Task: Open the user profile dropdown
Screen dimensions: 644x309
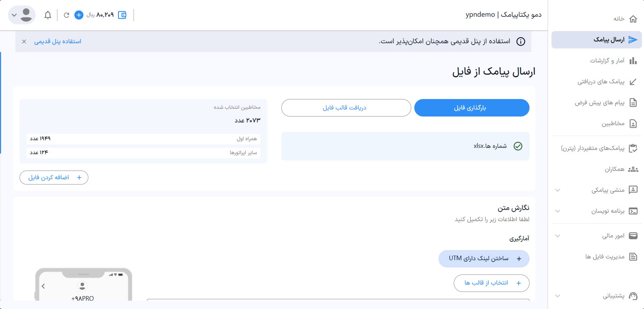Action: (x=22, y=15)
